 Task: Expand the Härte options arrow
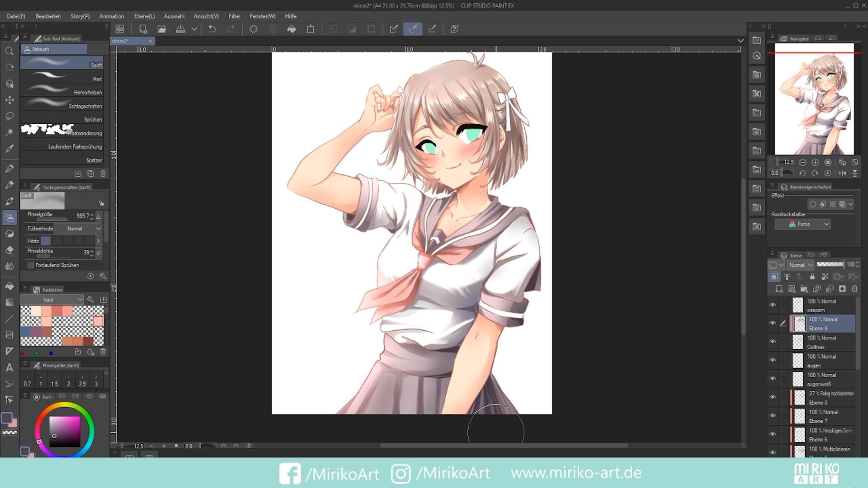click(99, 241)
